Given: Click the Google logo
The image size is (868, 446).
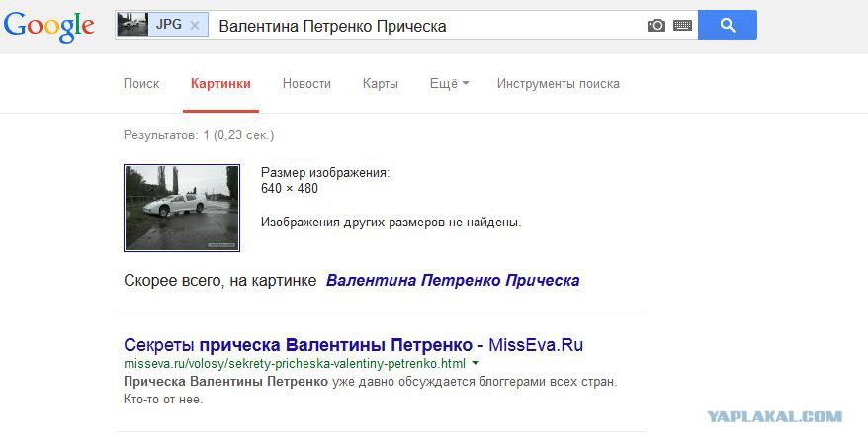Looking at the screenshot, I should coord(49,26).
